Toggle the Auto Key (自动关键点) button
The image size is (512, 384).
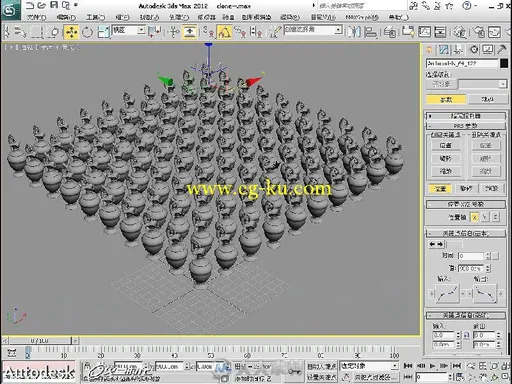321,366
